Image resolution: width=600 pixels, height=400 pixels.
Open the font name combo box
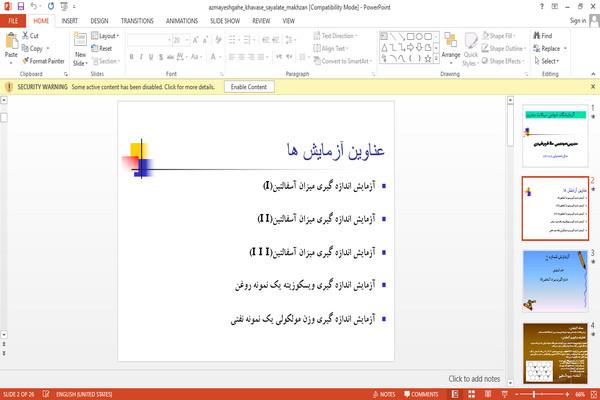pos(149,40)
